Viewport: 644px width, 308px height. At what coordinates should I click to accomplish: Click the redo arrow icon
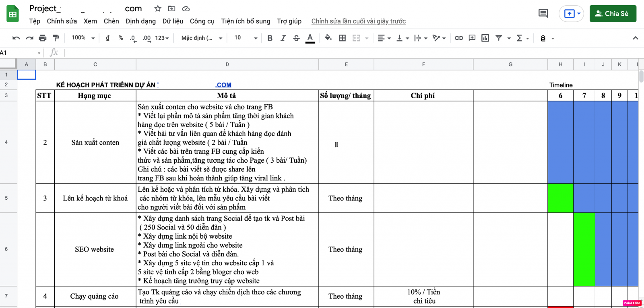pos(29,38)
